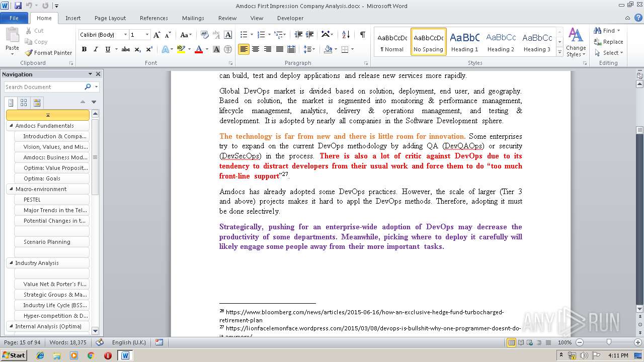This screenshot has width=644, height=362.
Task: Center the paragraph text
Action: pyautogui.click(x=256, y=49)
